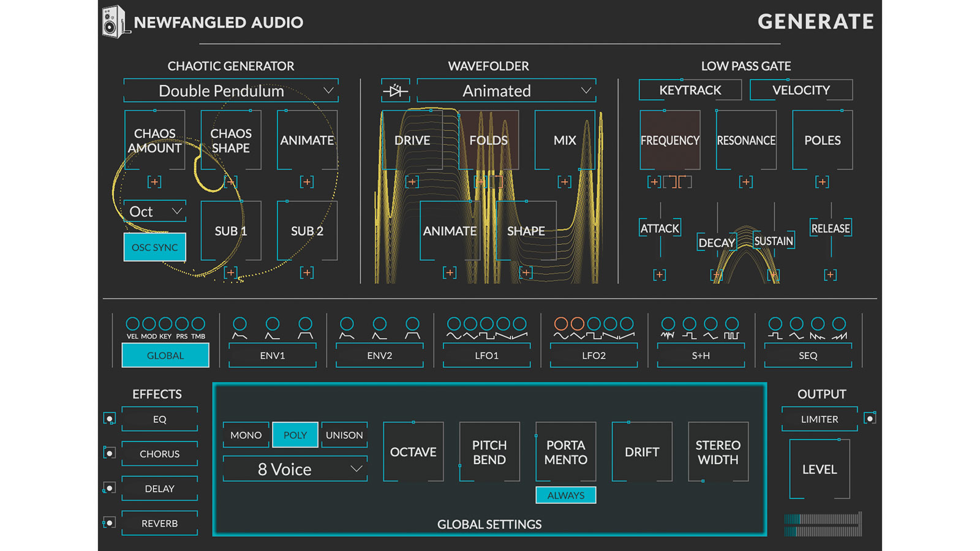Toggle the EQ effect power button

point(110,419)
